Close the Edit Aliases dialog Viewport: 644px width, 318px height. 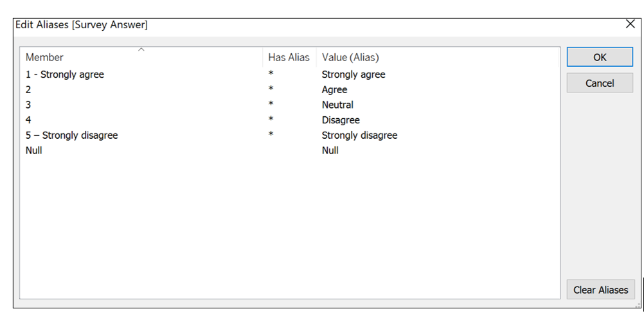click(630, 24)
